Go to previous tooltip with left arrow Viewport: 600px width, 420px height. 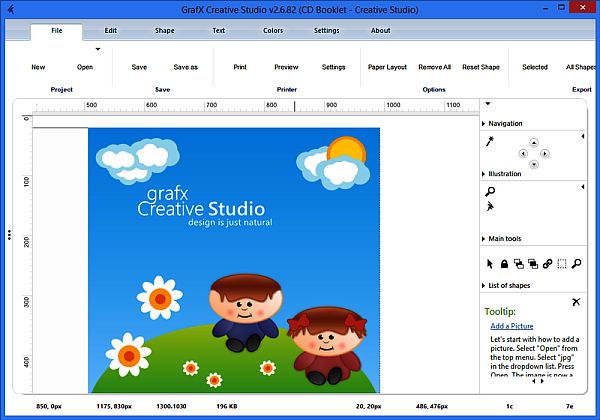click(x=534, y=381)
